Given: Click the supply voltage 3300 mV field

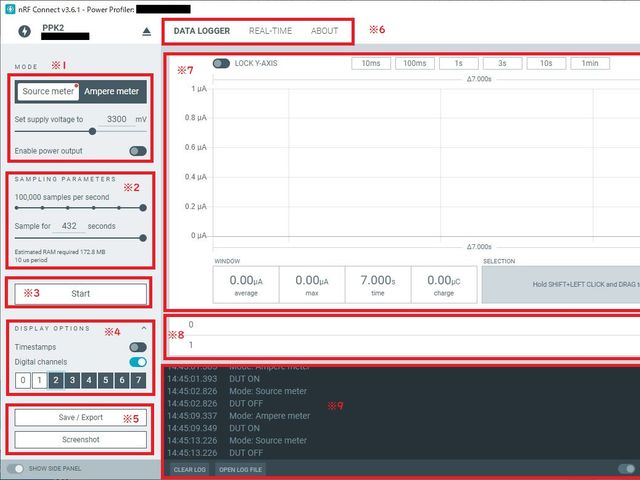Looking at the screenshot, I should 117,119.
